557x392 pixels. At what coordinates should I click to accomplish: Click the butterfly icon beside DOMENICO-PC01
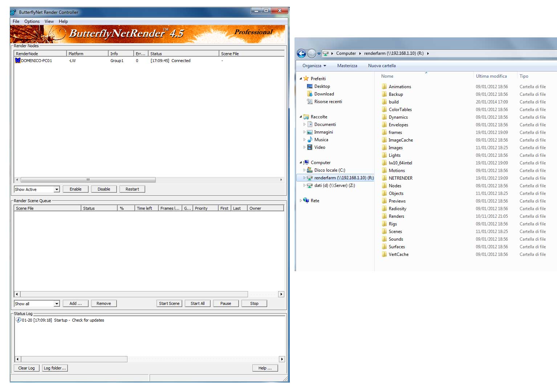click(x=17, y=61)
